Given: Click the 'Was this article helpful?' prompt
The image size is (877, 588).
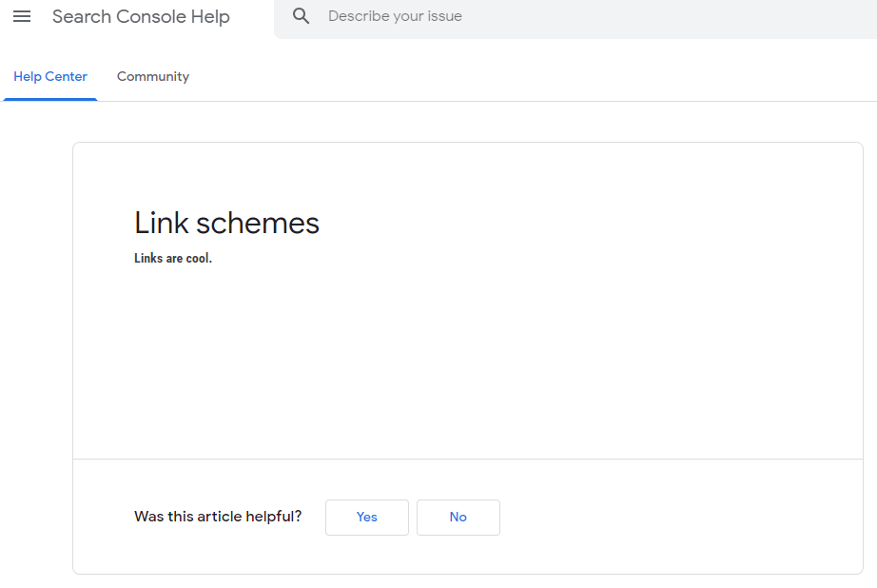Looking at the screenshot, I should pos(218,517).
